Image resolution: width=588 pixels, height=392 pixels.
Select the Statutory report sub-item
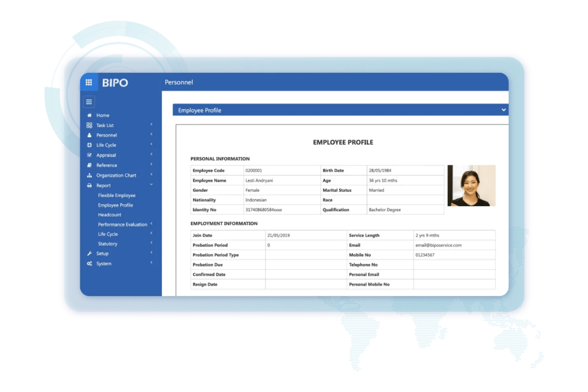point(108,244)
